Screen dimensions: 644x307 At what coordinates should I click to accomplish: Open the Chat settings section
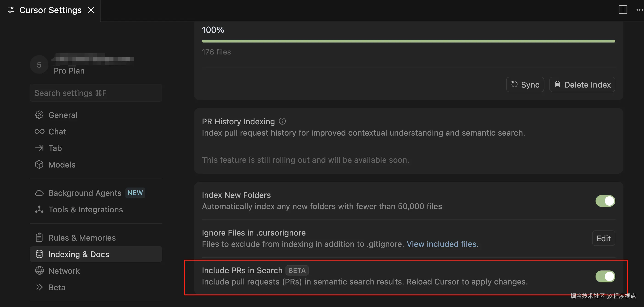pos(57,132)
